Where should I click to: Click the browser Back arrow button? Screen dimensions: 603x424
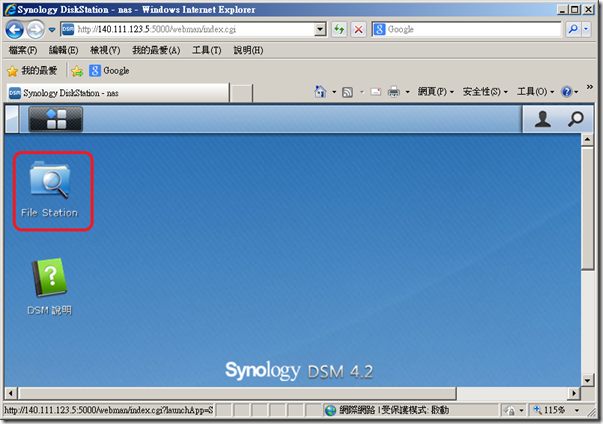click(x=15, y=30)
